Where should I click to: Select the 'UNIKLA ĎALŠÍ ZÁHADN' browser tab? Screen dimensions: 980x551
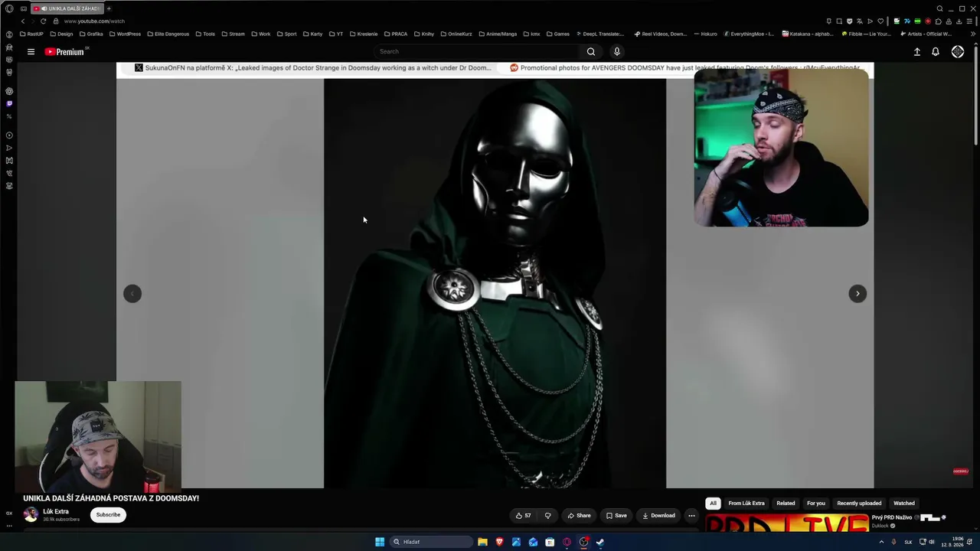click(x=67, y=8)
